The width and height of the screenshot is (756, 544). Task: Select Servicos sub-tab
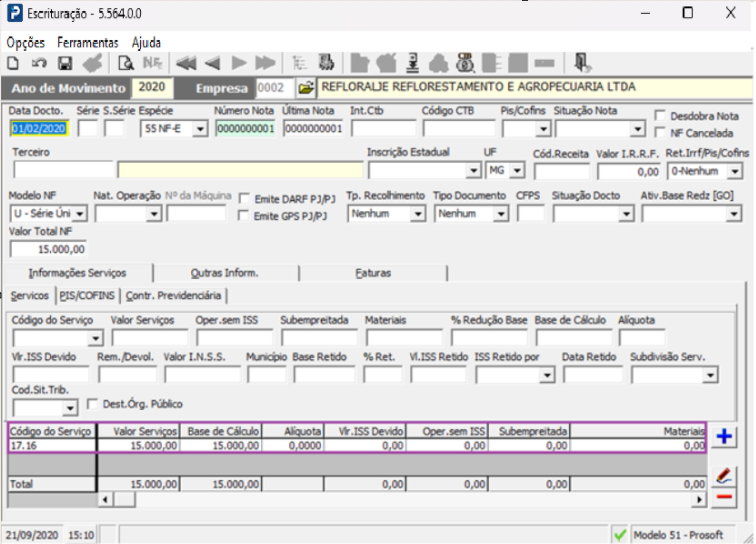click(30, 296)
